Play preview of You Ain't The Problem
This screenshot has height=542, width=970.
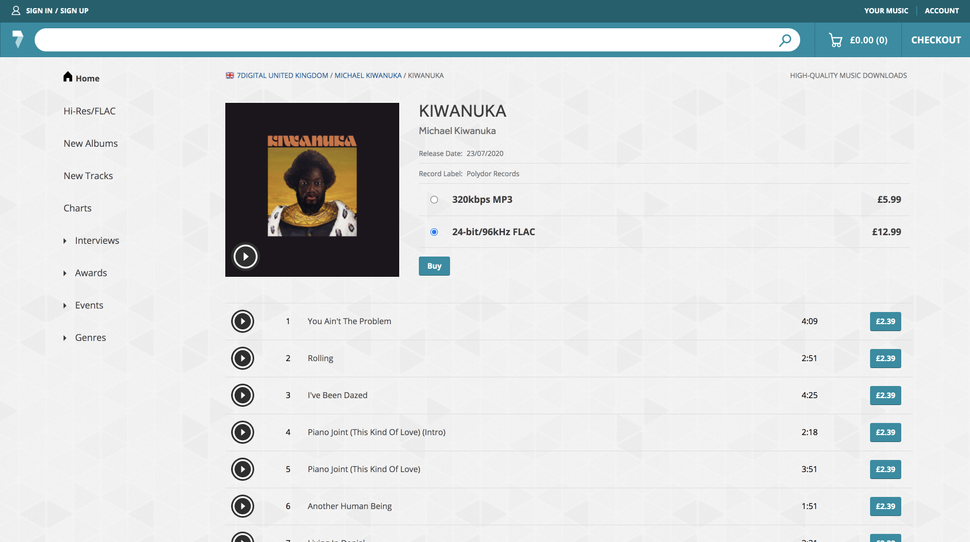pyautogui.click(x=242, y=321)
